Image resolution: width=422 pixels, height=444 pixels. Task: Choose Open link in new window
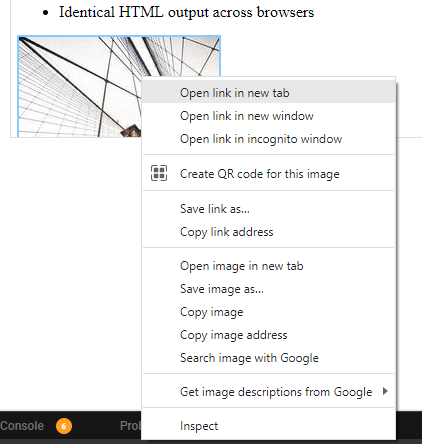(x=269, y=116)
